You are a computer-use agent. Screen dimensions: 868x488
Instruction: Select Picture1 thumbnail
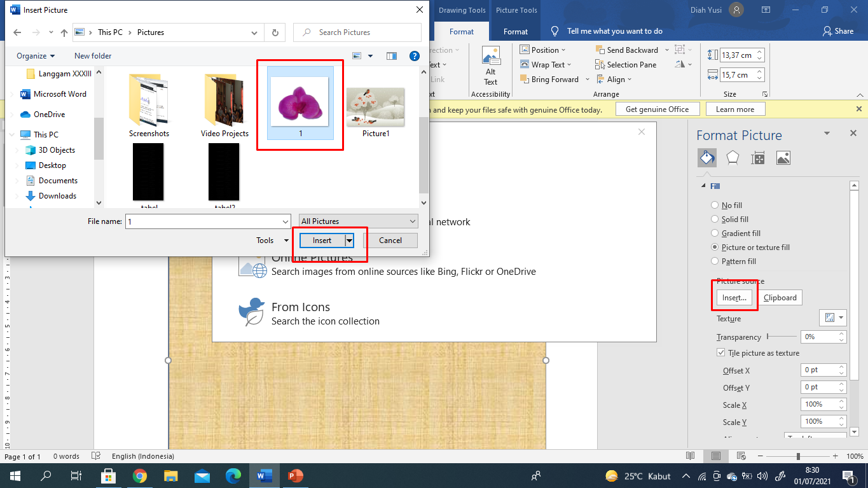[x=376, y=113]
